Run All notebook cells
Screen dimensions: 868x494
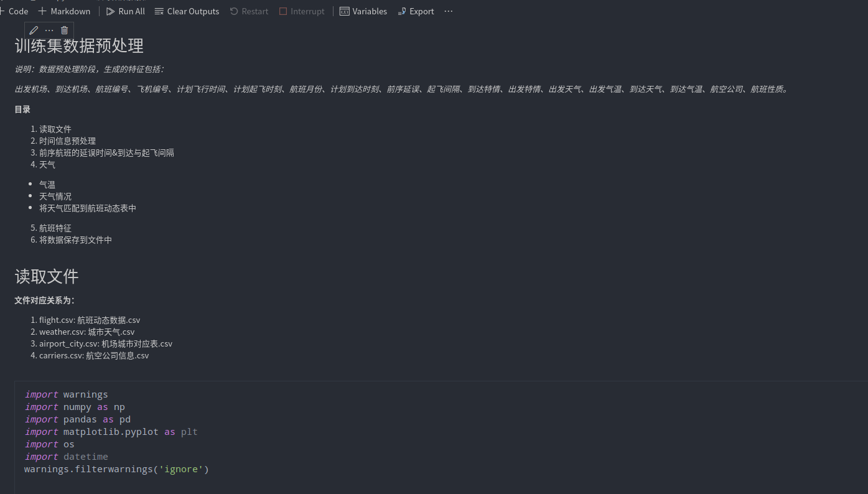(x=125, y=11)
